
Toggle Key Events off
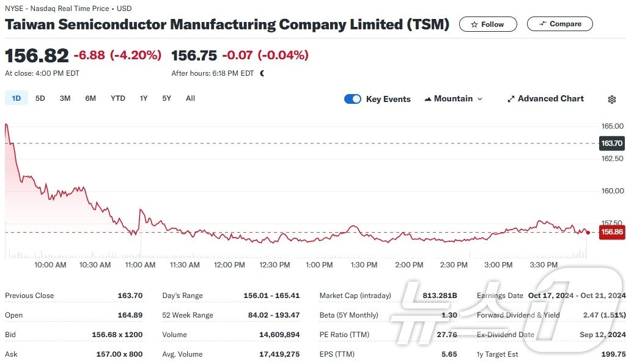pos(353,98)
